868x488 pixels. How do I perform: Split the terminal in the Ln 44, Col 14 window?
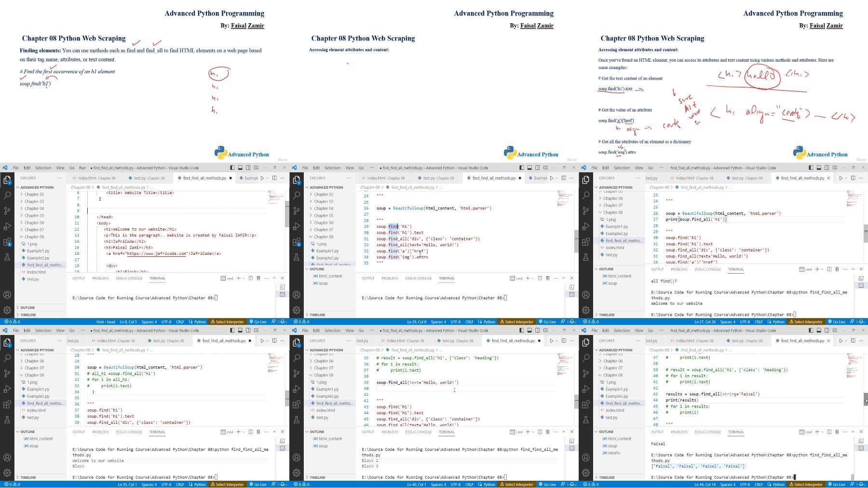coord(829,432)
